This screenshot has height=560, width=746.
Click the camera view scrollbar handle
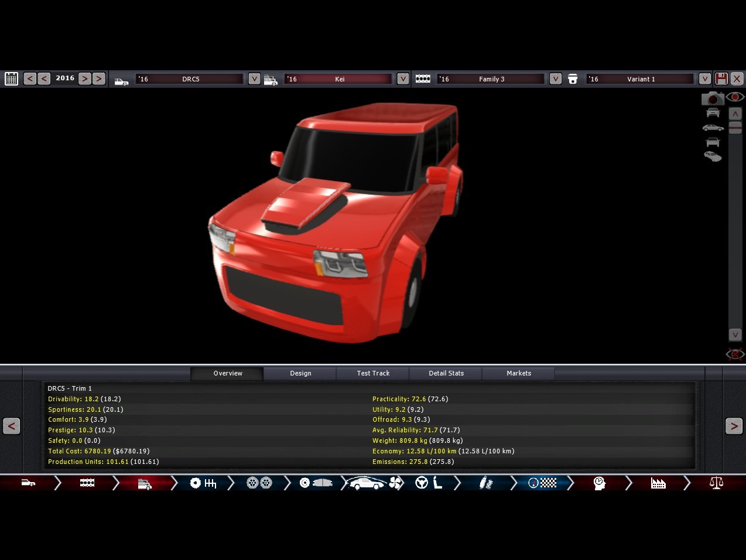[x=735, y=128]
